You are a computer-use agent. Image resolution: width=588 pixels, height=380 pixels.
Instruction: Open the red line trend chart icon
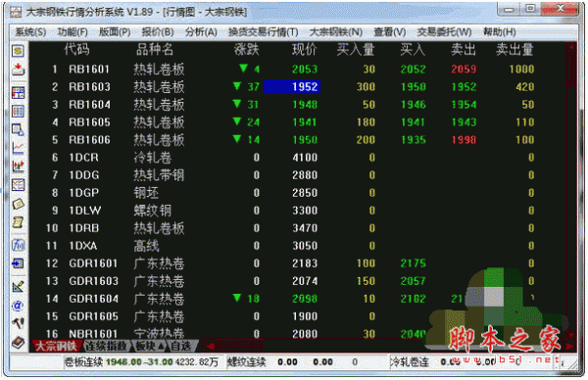18,148
